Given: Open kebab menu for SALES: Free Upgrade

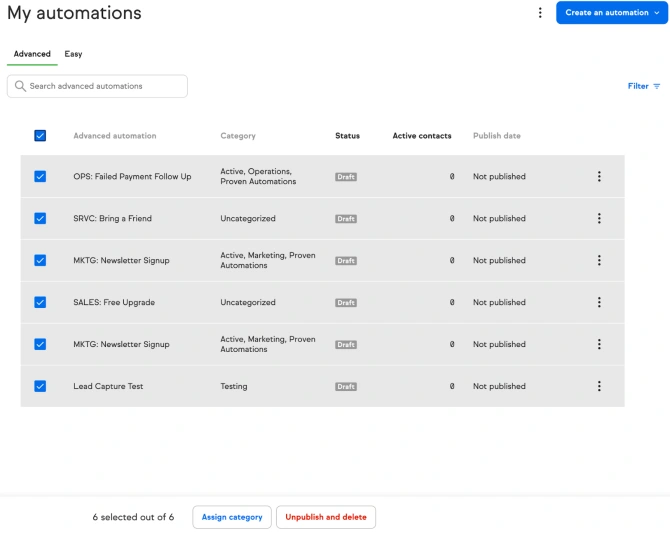Looking at the screenshot, I should 599,302.
